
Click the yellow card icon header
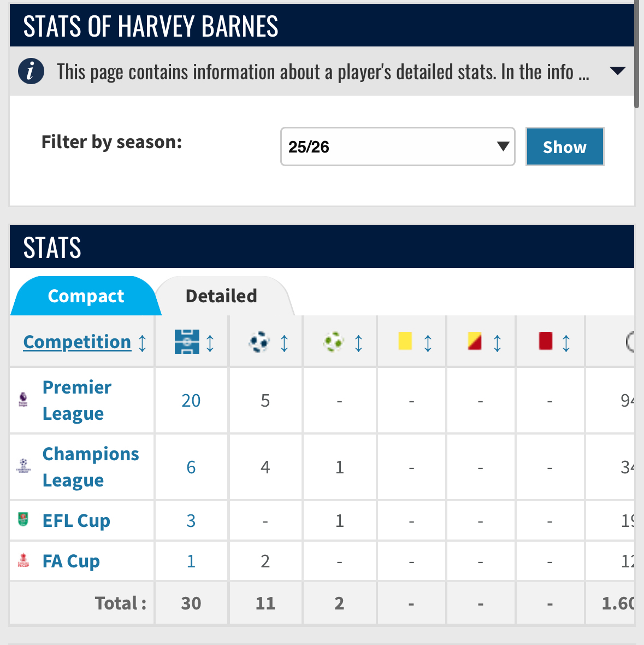click(x=405, y=341)
